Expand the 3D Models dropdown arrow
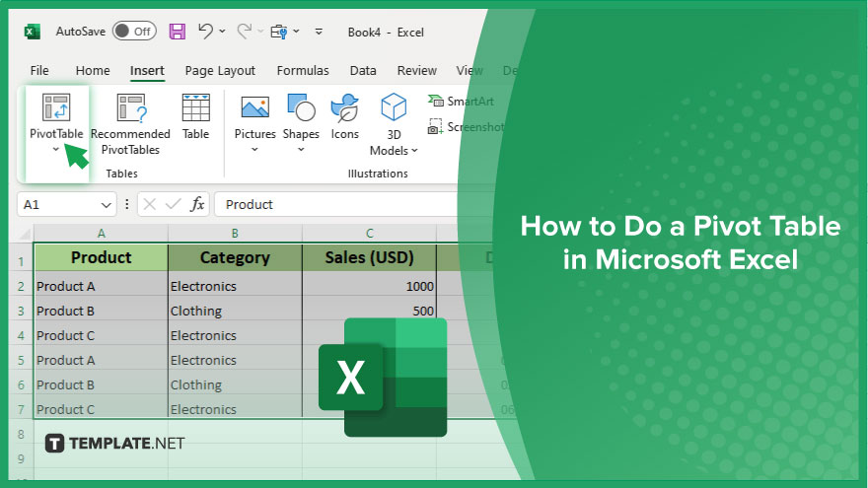Screen dimensions: 868x488 pyautogui.click(x=414, y=151)
